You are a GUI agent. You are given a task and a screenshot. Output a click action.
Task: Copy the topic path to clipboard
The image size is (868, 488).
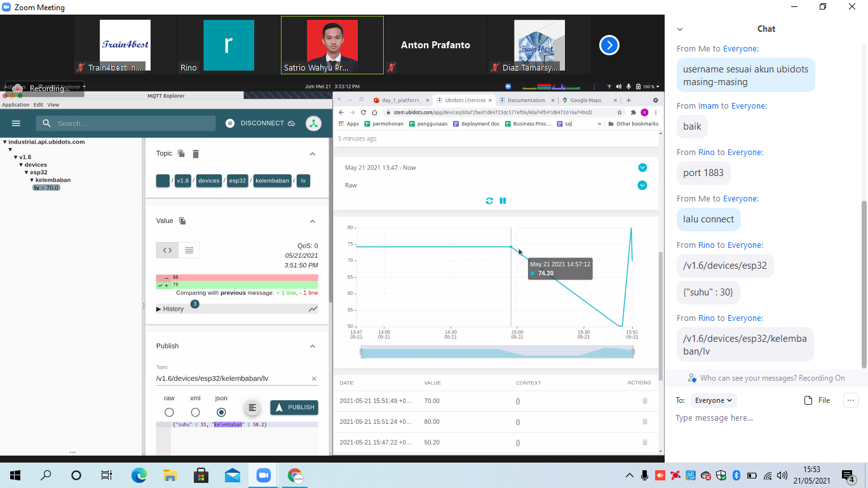click(182, 154)
